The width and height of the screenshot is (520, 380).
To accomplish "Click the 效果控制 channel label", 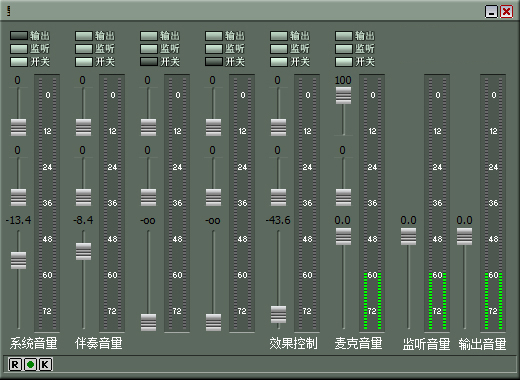I will [x=293, y=343].
